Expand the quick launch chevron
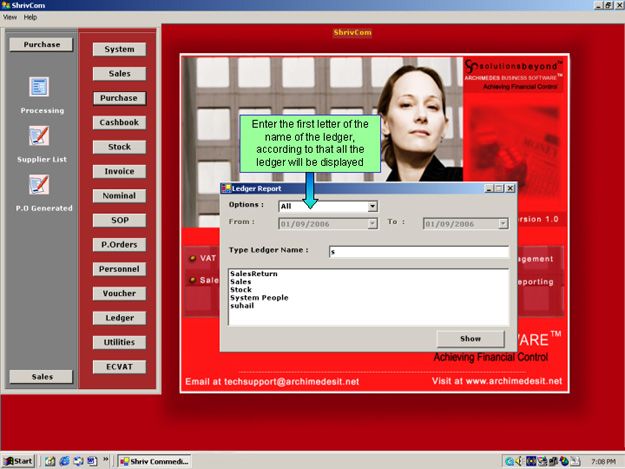 [x=106, y=459]
